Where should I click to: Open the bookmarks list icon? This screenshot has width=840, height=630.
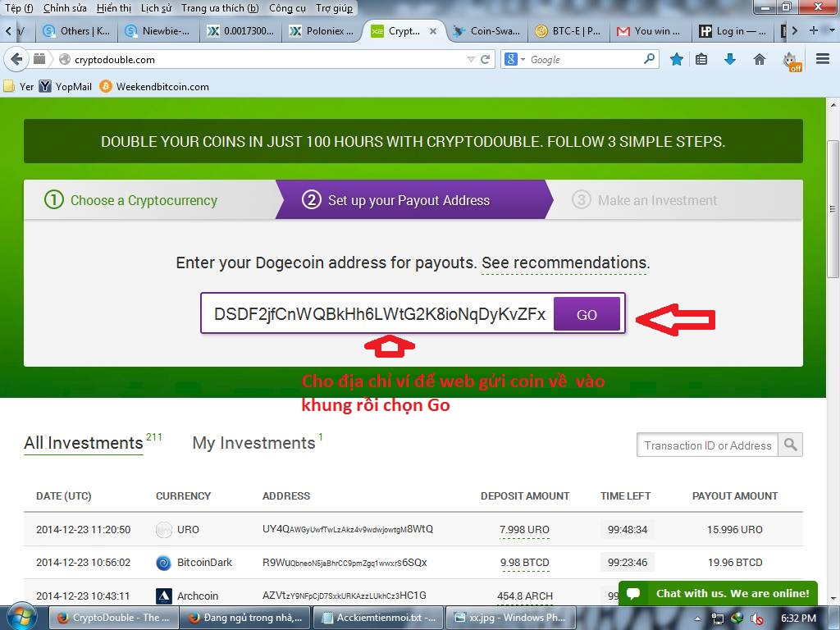[x=701, y=59]
